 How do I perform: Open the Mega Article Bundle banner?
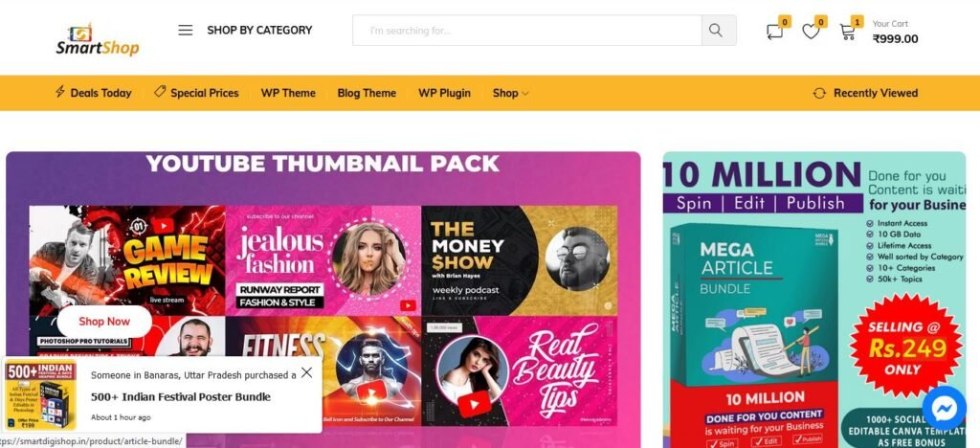(813, 300)
